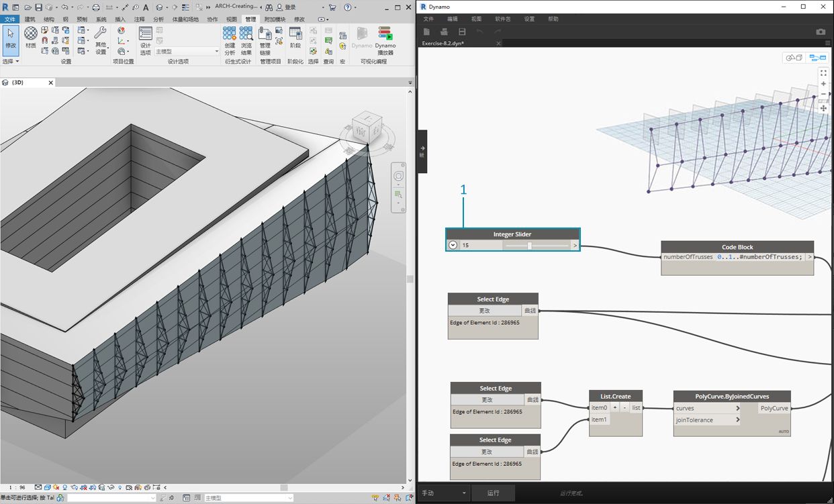This screenshot has width=834, height=504.
Task: Click zoom-to-fit icon in Dynamo canvas
Action: tap(823, 73)
